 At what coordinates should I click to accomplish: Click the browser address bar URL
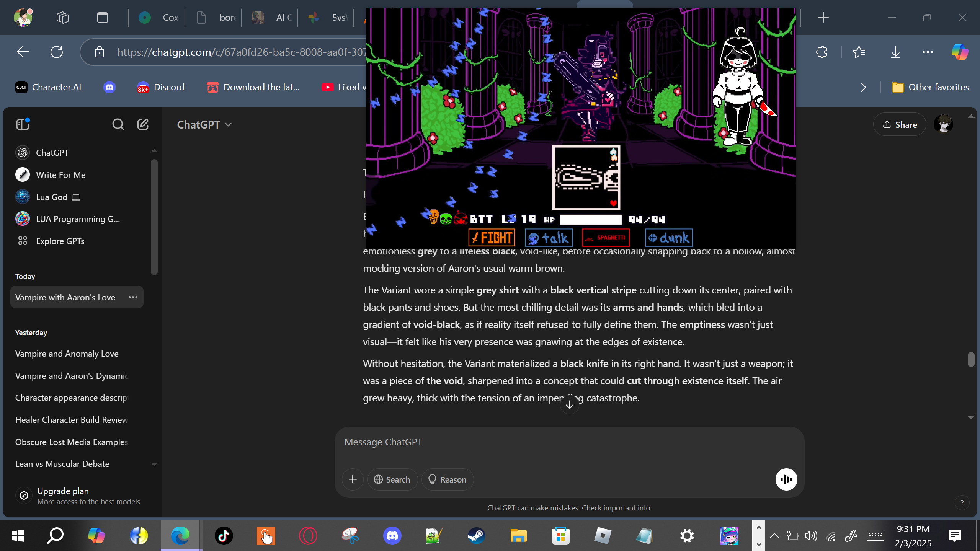[242, 52]
